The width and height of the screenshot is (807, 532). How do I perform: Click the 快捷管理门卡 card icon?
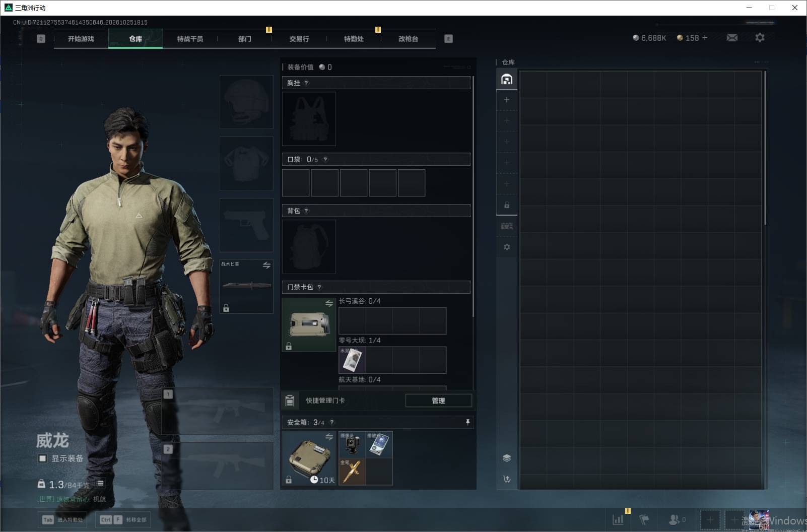[x=290, y=401]
